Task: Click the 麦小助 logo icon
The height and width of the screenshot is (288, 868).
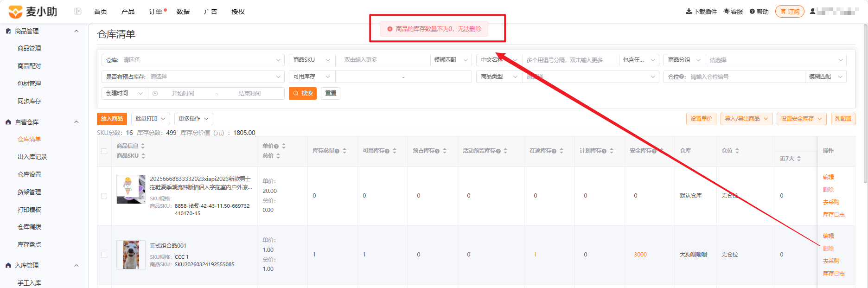Action: (x=15, y=12)
